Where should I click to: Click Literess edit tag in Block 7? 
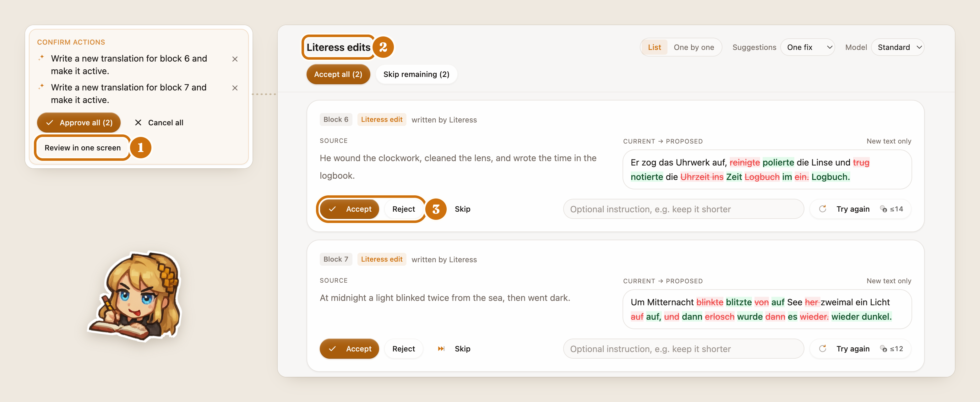(382, 259)
